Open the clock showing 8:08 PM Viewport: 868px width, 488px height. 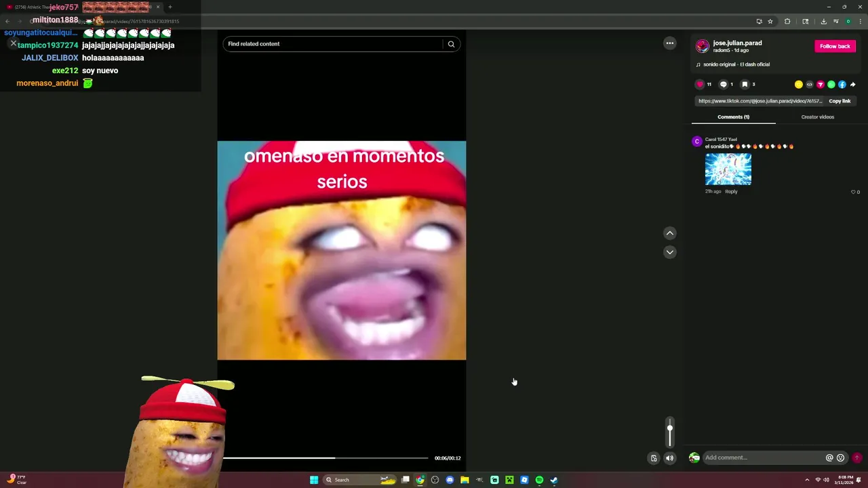(x=846, y=480)
